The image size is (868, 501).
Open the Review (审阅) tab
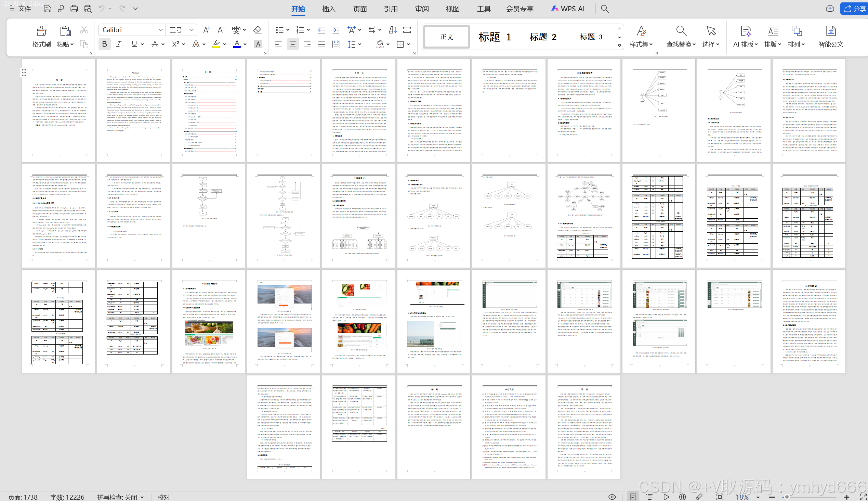coord(422,9)
